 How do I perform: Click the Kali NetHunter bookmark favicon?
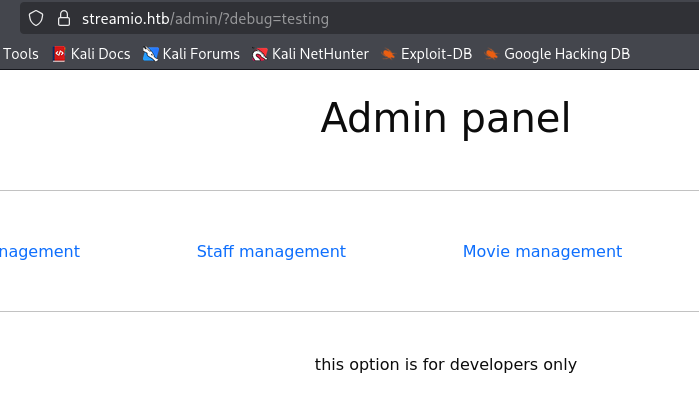(260, 54)
